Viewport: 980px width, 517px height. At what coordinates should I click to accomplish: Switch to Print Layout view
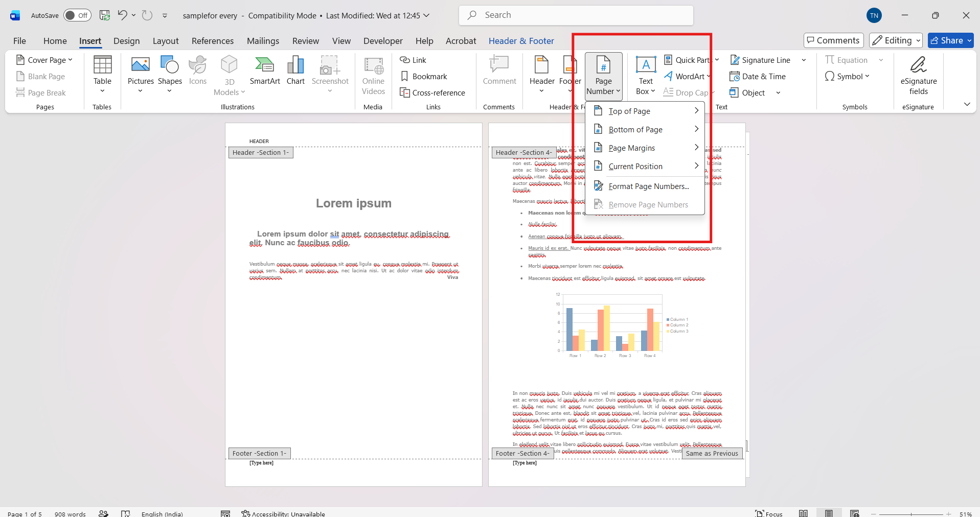829,513
